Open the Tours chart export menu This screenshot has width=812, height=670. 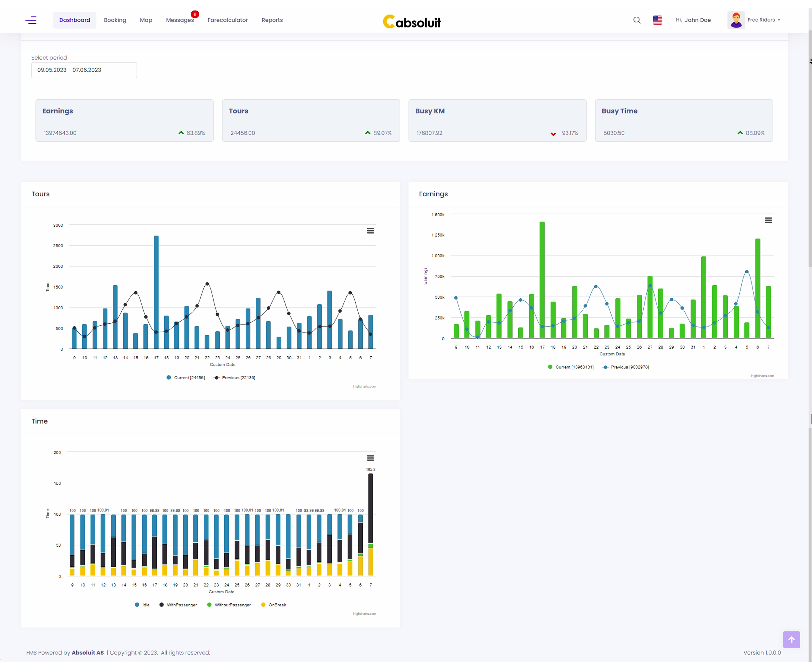[370, 230]
